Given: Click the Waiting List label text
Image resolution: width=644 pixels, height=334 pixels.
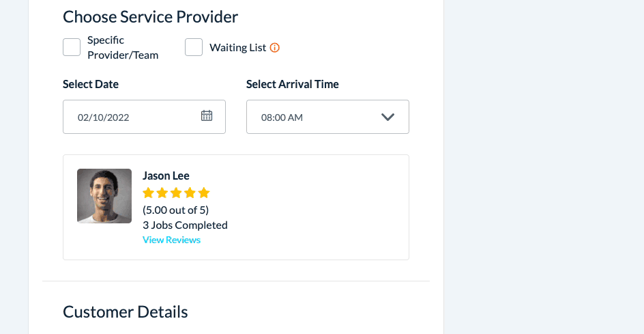Looking at the screenshot, I should click(x=237, y=48).
